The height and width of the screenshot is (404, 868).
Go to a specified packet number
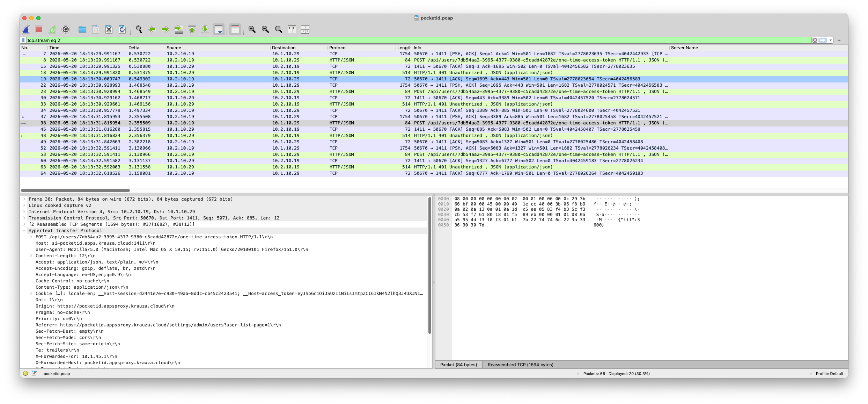pyautogui.click(x=179, y=29)
